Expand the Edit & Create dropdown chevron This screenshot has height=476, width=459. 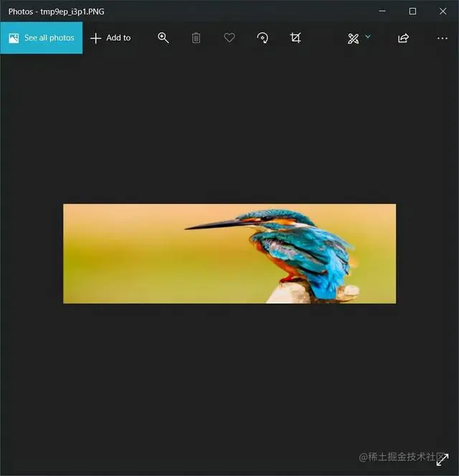coord(368,37)
